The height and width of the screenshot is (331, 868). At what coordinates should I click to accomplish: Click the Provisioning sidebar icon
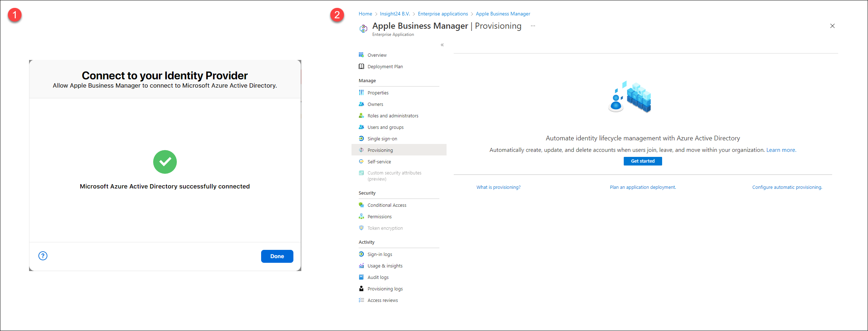(x=361, y=150)
